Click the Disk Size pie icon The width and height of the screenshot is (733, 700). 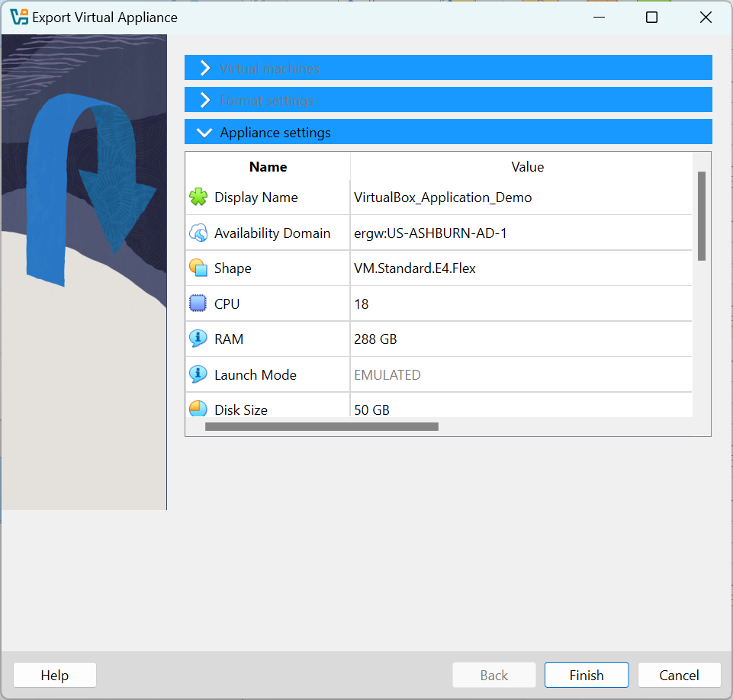[198, 408]
